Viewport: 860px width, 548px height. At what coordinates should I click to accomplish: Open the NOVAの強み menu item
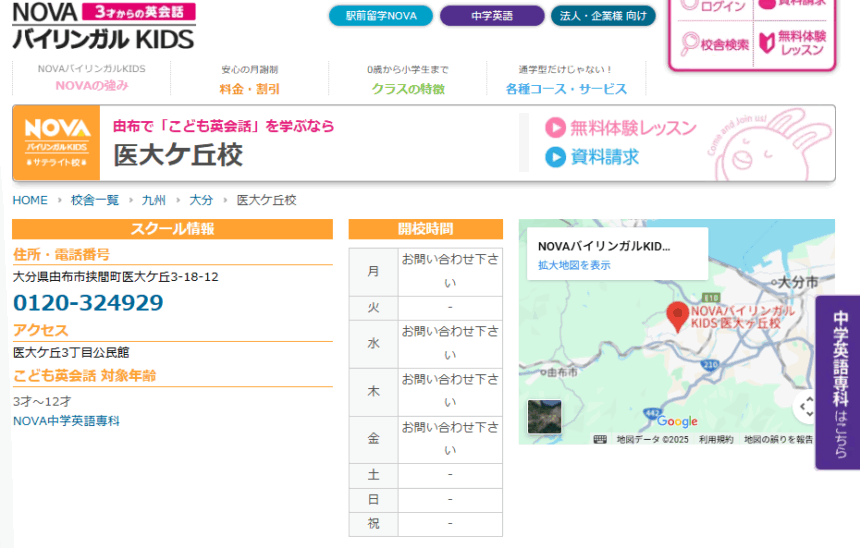[91, 88]
